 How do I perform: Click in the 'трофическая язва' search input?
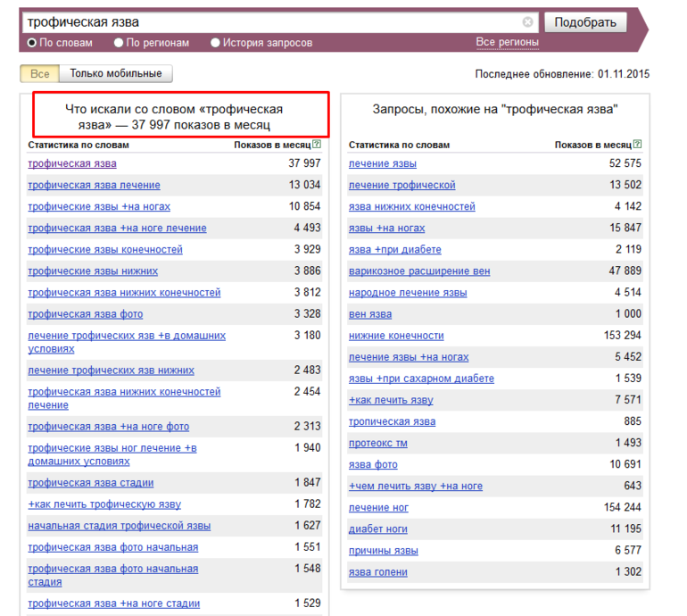[x=268, y=22]
